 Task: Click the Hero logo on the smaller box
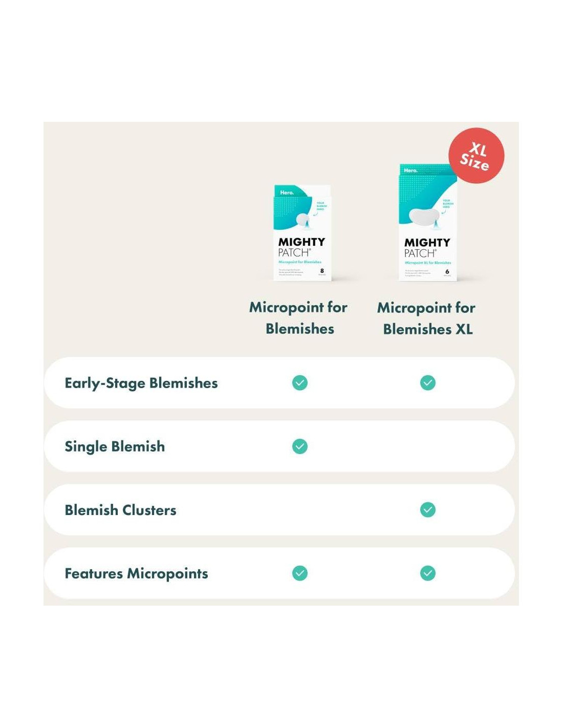(287, 193)
